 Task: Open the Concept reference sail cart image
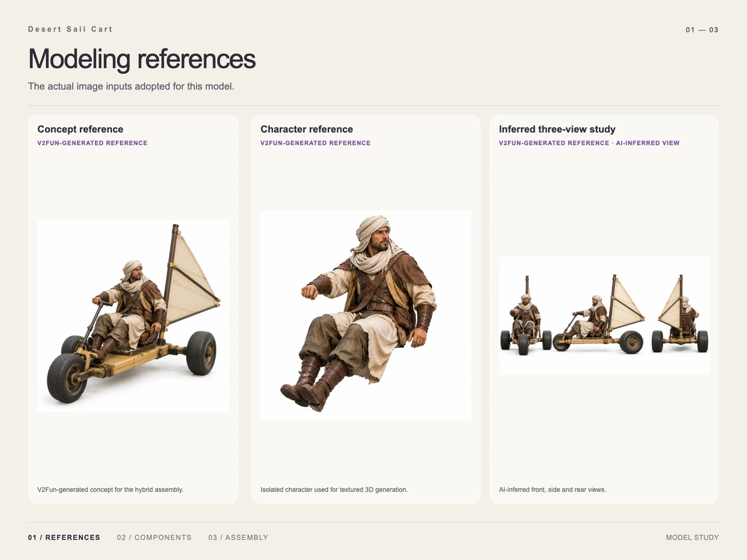click(133, 316)
